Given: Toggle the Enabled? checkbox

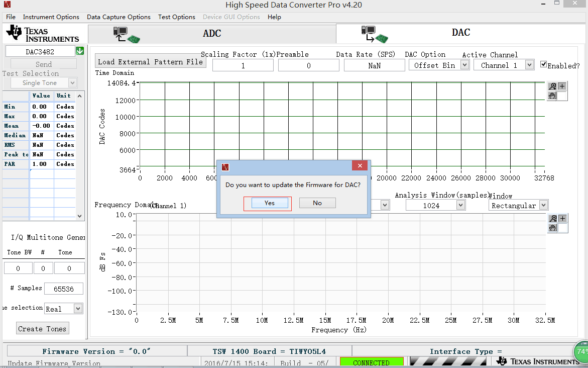Looking at the screenshot, I should pos(543,64).
